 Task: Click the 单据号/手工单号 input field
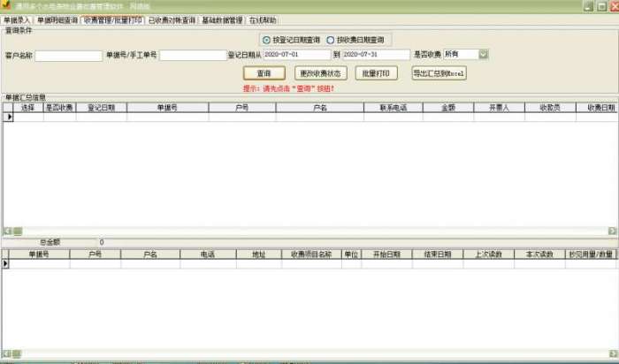pos(193,55)
